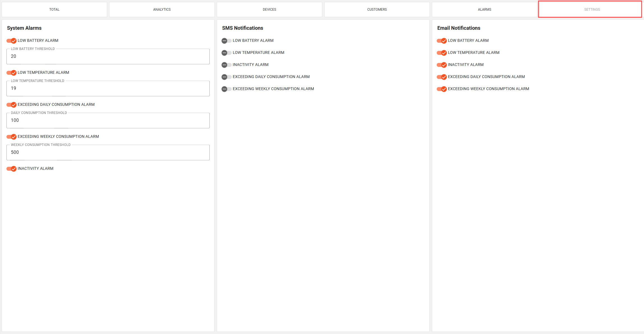Enable SMS Low Temperature Alarm notification
Image resolution: width=644 pixels, height=334 pixels.
226,53
